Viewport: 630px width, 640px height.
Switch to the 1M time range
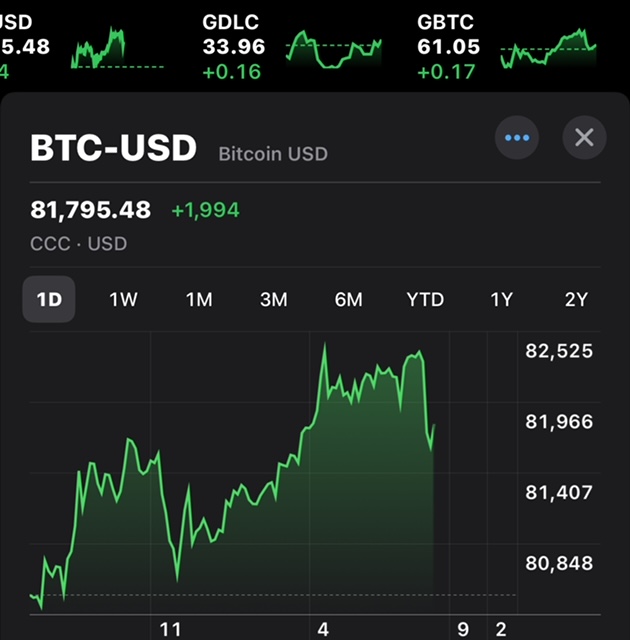click(199, 299)
